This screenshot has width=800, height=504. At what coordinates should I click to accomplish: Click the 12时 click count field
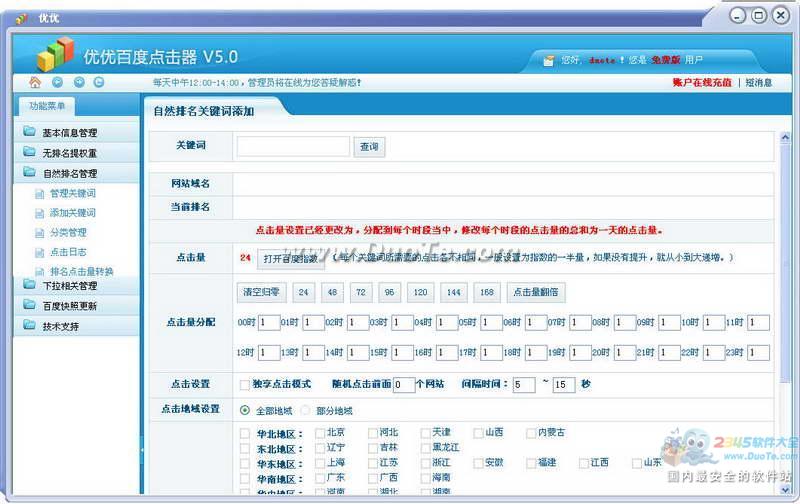click(269, 353)
